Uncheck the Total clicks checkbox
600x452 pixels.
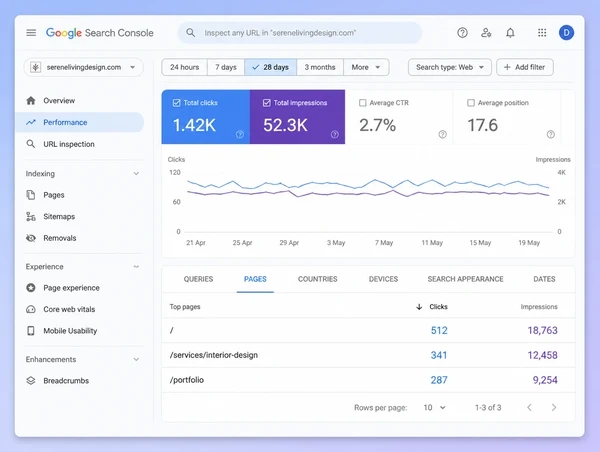176,103
